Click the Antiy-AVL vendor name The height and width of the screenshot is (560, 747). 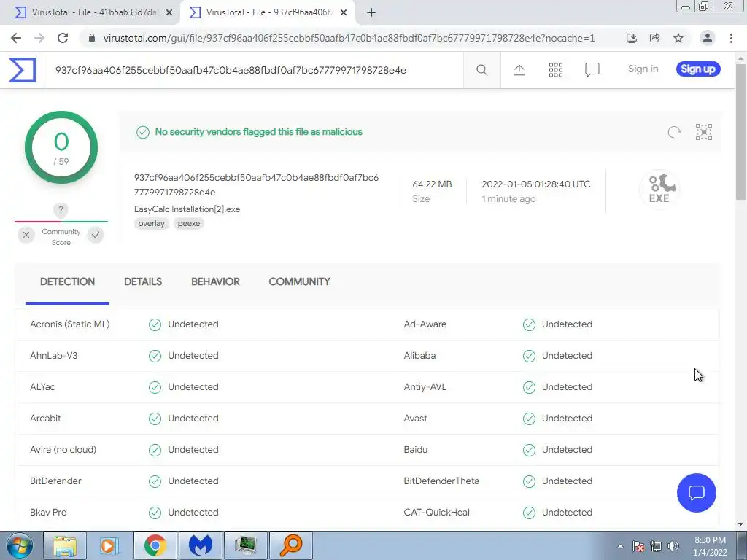tap(425, 387)
